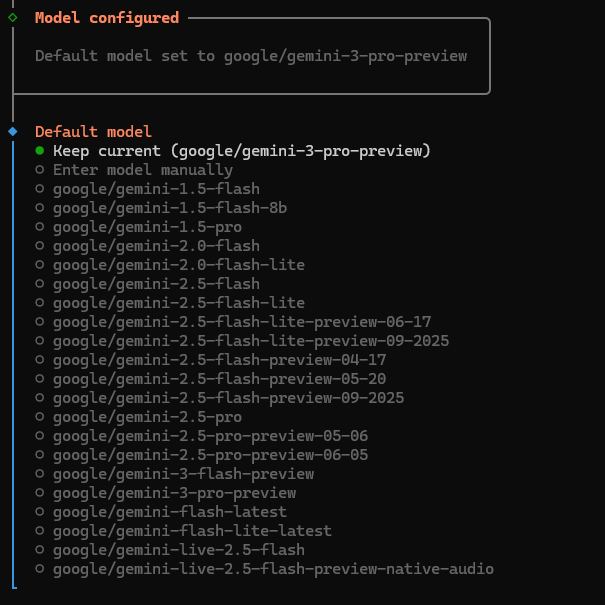Screen dimensions: 605x605
Task: Select google/gemini-2.0-flash-lite entry
Action: coord(179,265)
